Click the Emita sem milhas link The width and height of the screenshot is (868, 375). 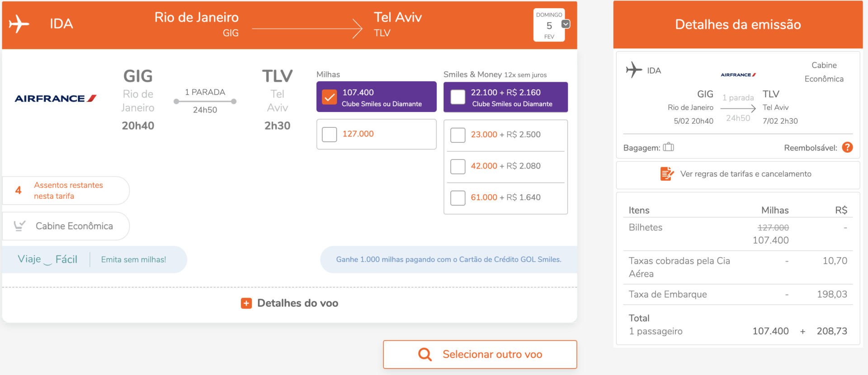point(133,259)
